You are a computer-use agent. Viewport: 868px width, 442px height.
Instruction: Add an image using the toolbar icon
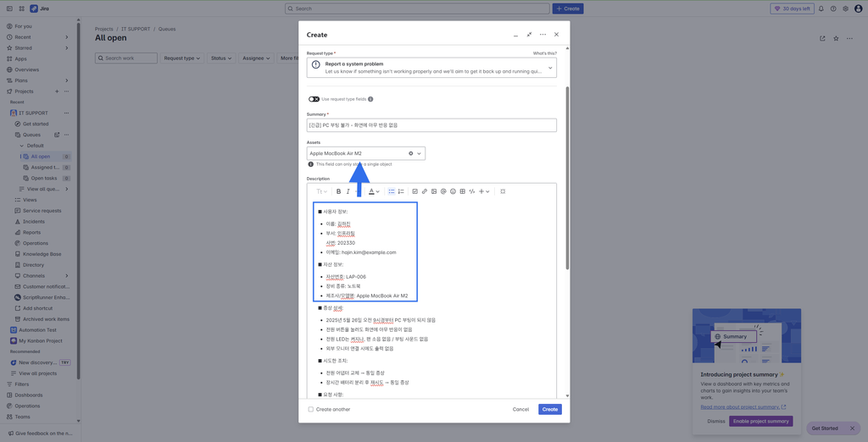click(x=434, y=191)
